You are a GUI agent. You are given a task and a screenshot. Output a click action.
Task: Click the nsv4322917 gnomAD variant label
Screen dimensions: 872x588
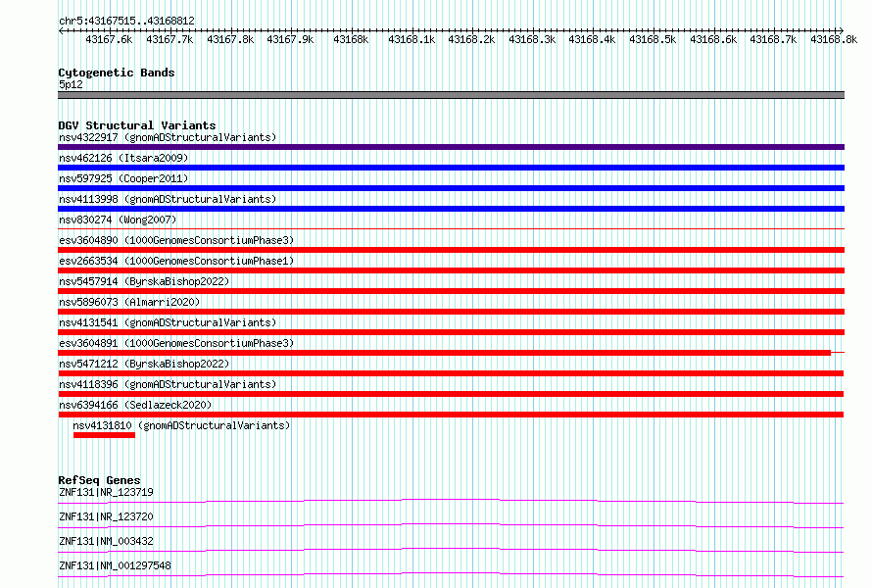pyautogui.click(x=168, y=137)
